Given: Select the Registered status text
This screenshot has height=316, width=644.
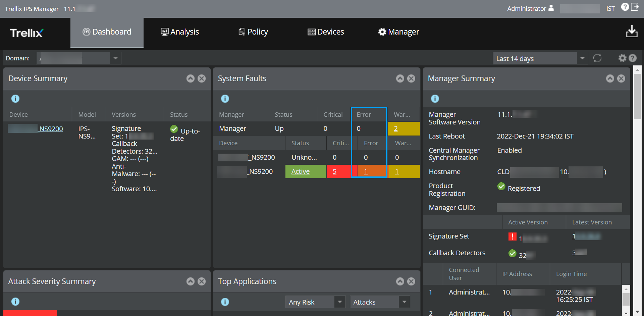Looking at the screenshot, I should click(524, 189).
